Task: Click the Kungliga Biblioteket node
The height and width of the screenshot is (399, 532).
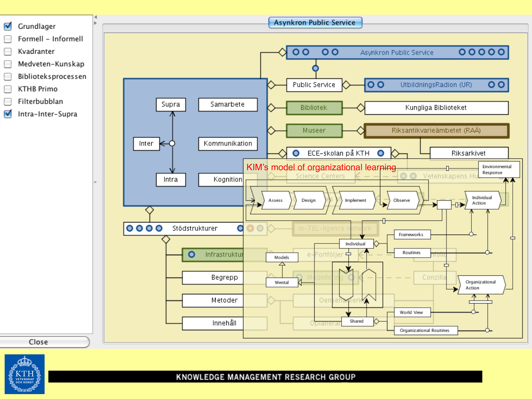Action: (436, 108)
